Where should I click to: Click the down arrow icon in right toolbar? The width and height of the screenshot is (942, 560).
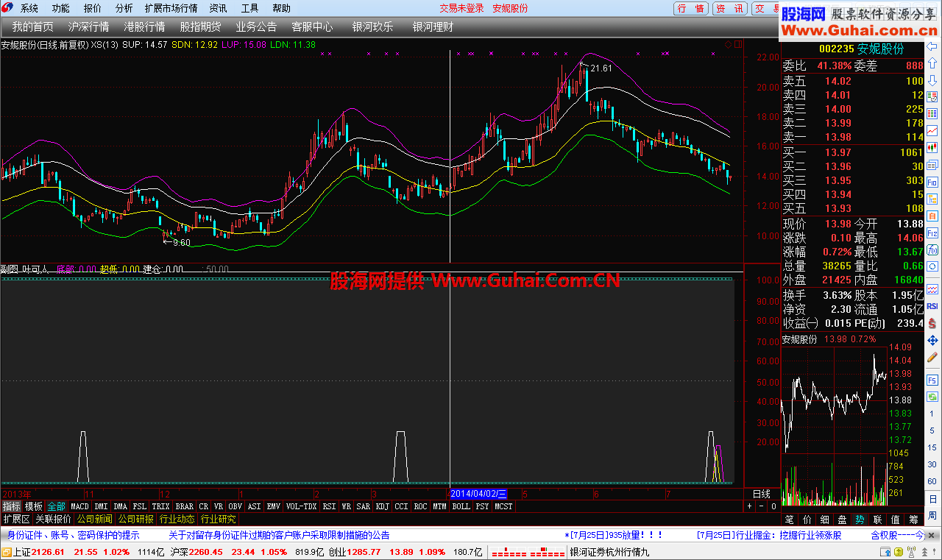(x=932, y=80)
